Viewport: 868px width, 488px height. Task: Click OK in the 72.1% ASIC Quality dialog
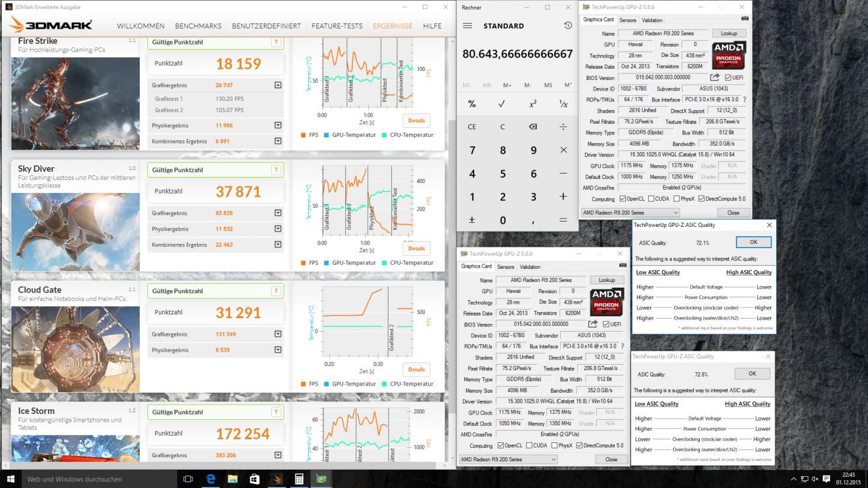(x=753, y=242)
